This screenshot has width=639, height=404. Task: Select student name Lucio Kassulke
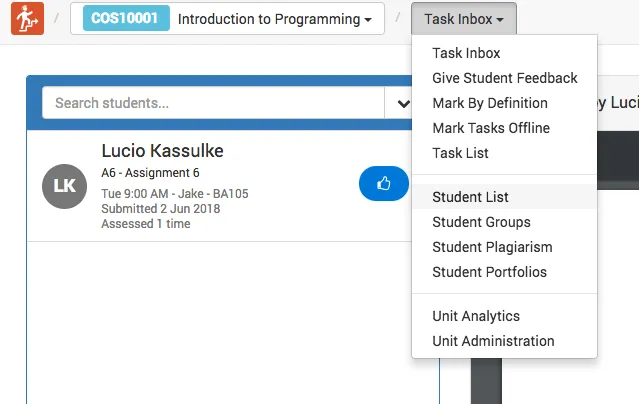(162, 151)
